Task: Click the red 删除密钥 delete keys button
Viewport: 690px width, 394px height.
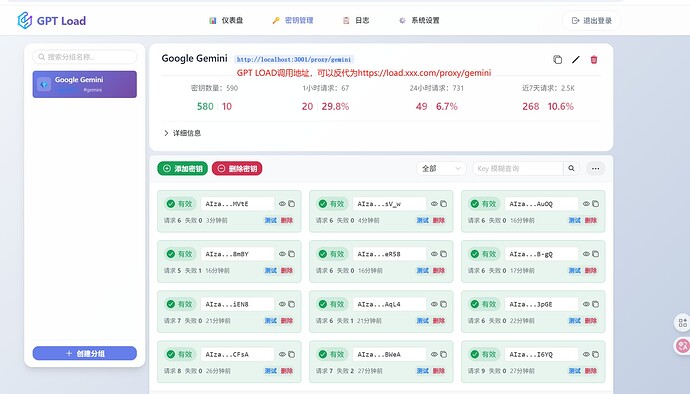Action: (237, 168)
